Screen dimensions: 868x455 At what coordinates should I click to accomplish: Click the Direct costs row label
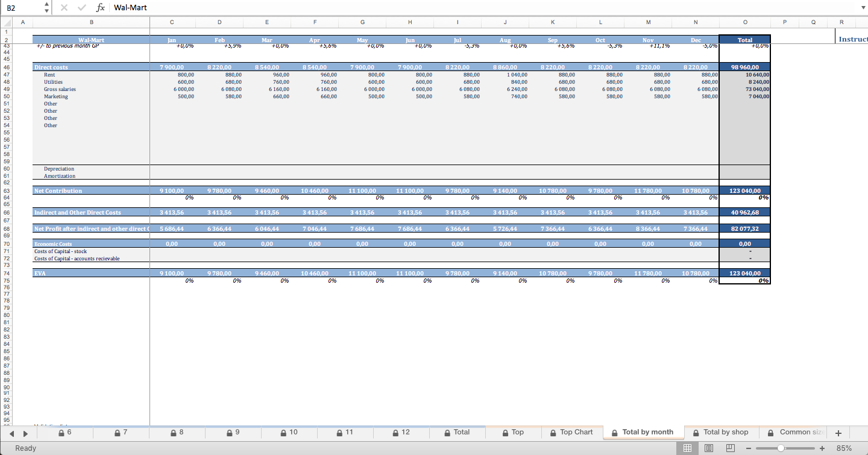point(51,67)
